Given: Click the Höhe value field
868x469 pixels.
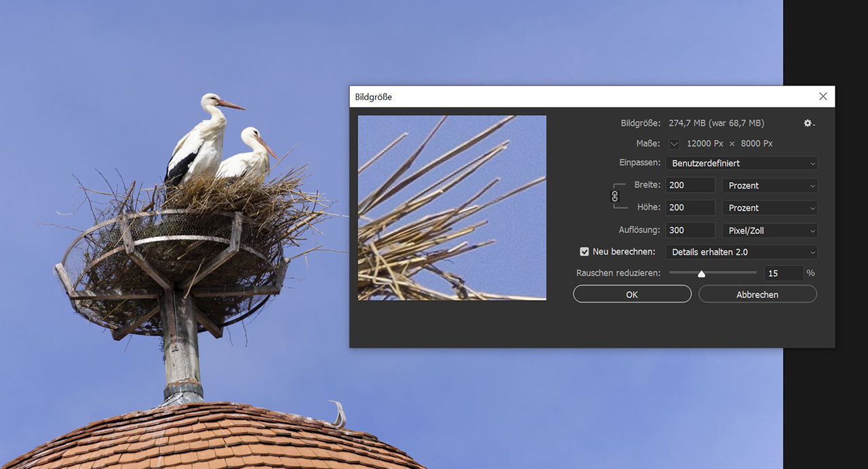Looking at the screenshot, I should click(690, 208).
